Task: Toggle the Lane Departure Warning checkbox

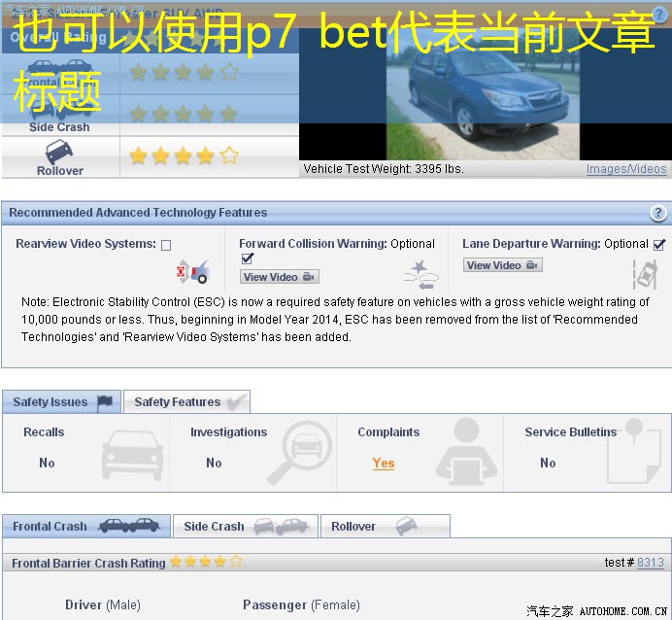Action: coord(659,245)
